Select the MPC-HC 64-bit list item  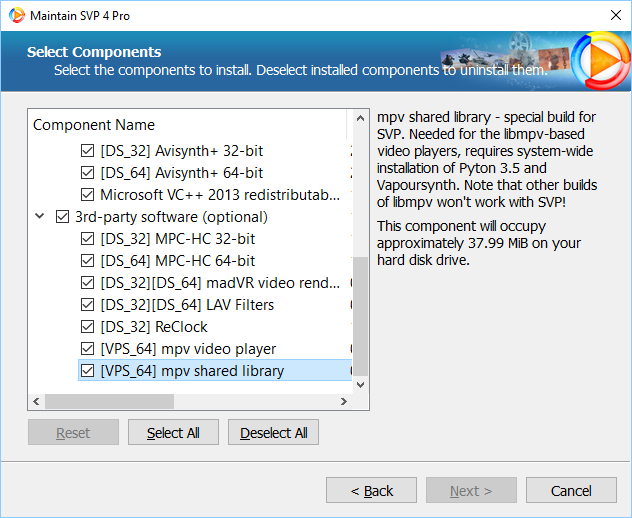pyautogui.click(x=178, y=261)
